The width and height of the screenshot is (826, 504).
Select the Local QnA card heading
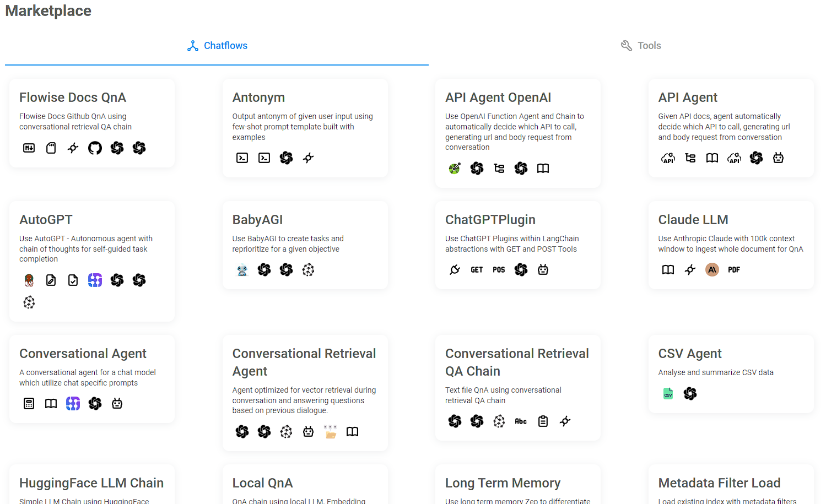[262, 483]
